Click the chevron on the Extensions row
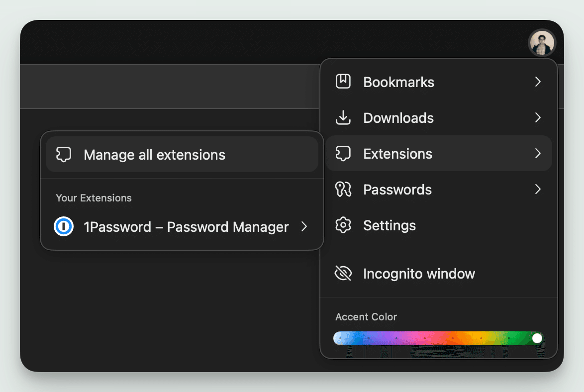584x392 pixels. pos(537,154)
